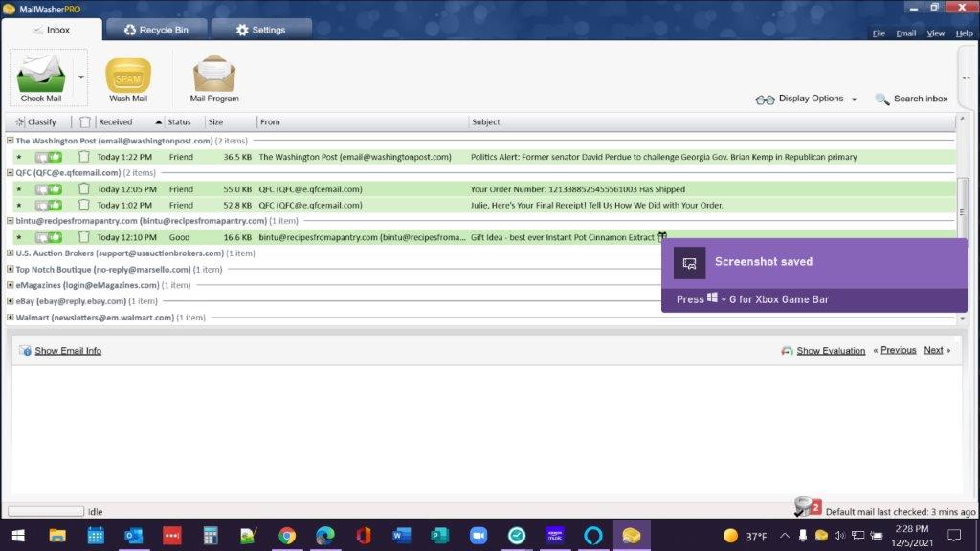Select 'Your Order Number' subject text
The width and height of the screenshot is (980, 551).
click(x=578, y=188)
